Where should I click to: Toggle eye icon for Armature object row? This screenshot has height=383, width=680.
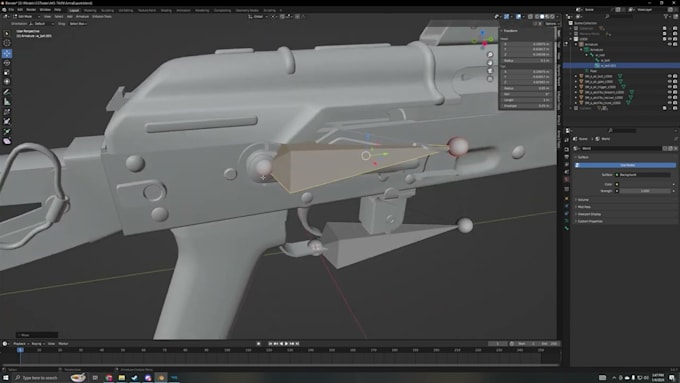pos(670,44)
